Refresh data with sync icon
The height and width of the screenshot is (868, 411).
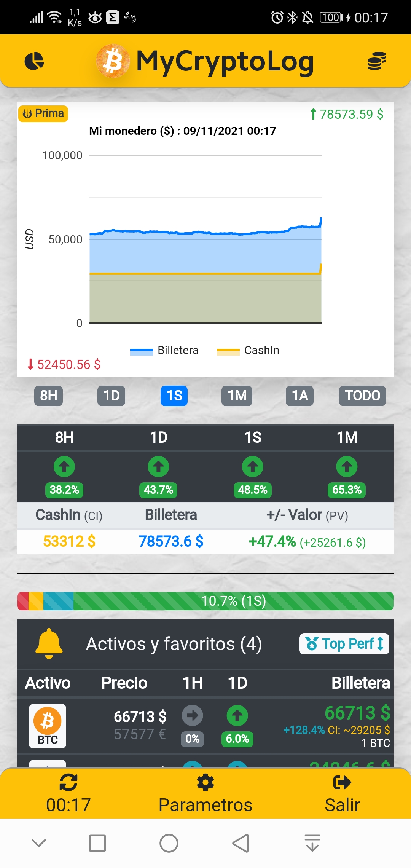pyautogui.click(x=68, y=783)
